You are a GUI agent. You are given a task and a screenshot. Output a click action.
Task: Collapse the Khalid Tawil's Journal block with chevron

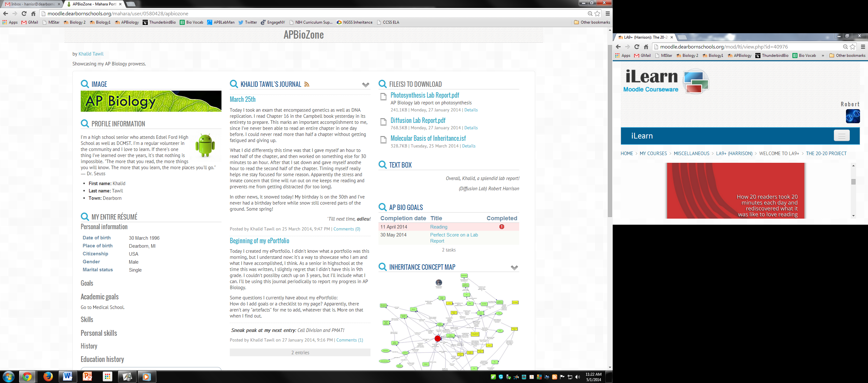coord(366,85)
